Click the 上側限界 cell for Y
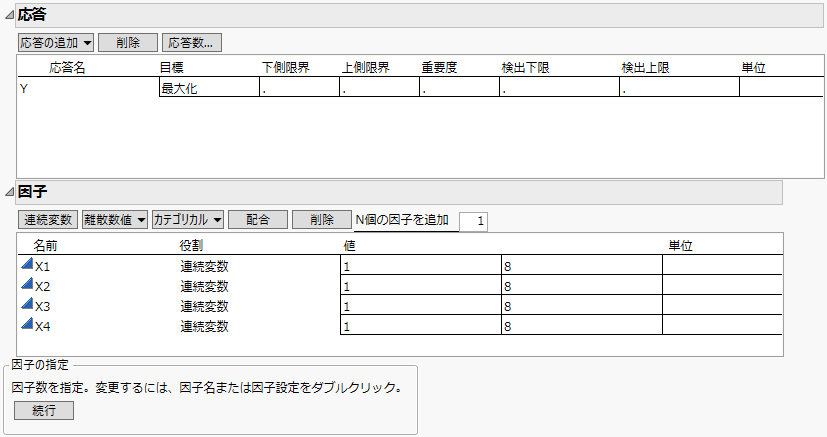The height and width of the screenshot is (437, 827). (x=380, y=88)
